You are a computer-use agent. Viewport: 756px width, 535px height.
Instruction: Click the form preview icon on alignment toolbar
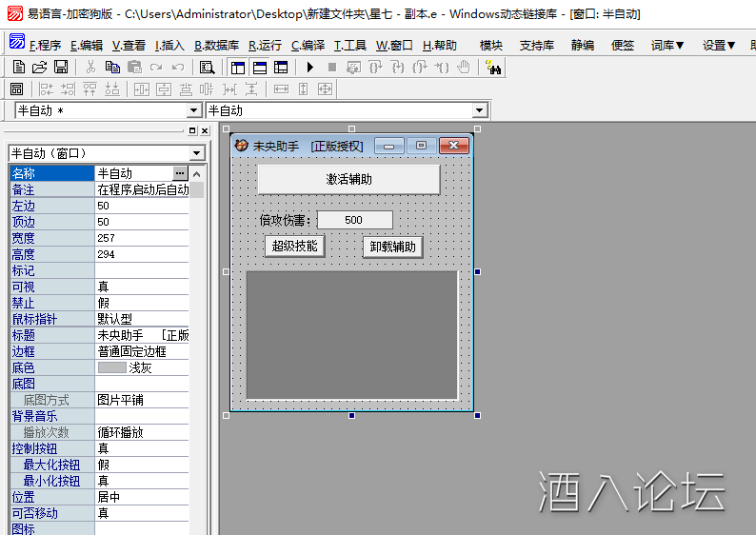coord(16,89)
